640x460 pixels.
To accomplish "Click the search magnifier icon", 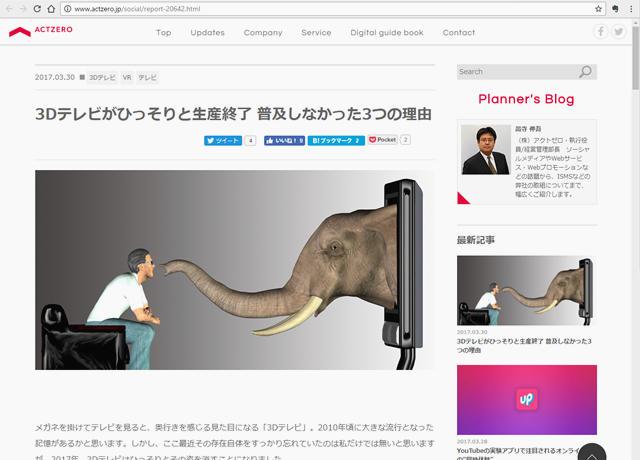I will [x=586, y=72].
